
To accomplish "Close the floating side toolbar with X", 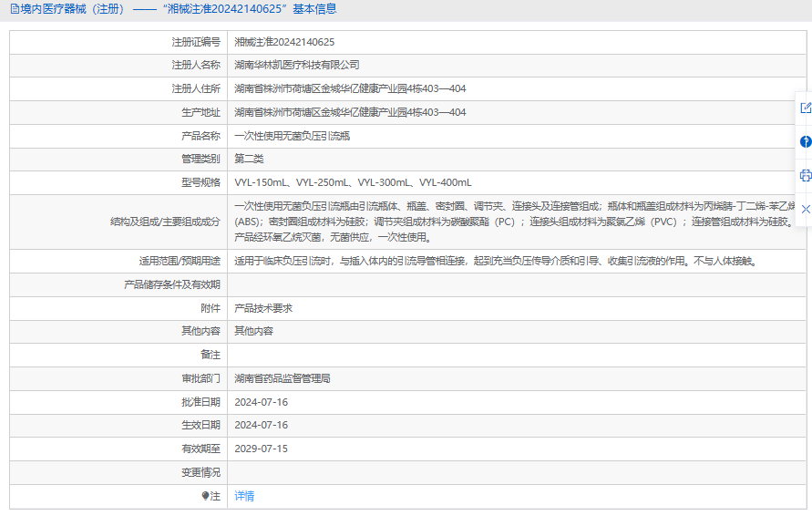I will 806,210.
